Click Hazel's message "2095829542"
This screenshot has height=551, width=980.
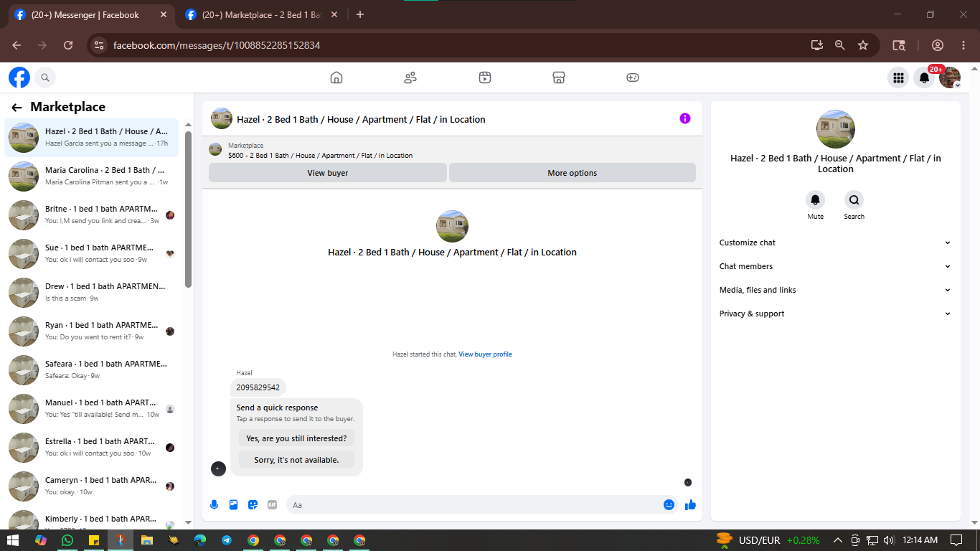[258, 387]
